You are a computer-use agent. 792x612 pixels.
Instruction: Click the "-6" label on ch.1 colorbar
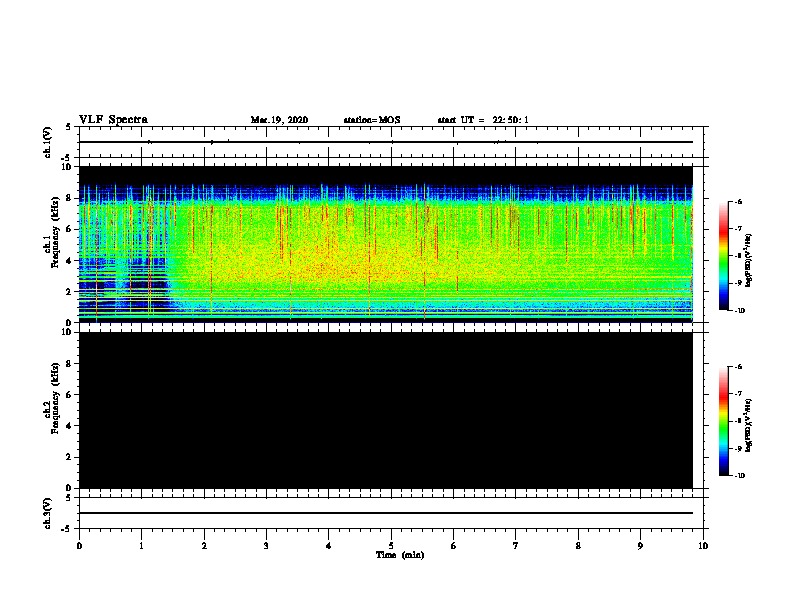(738, 201)
